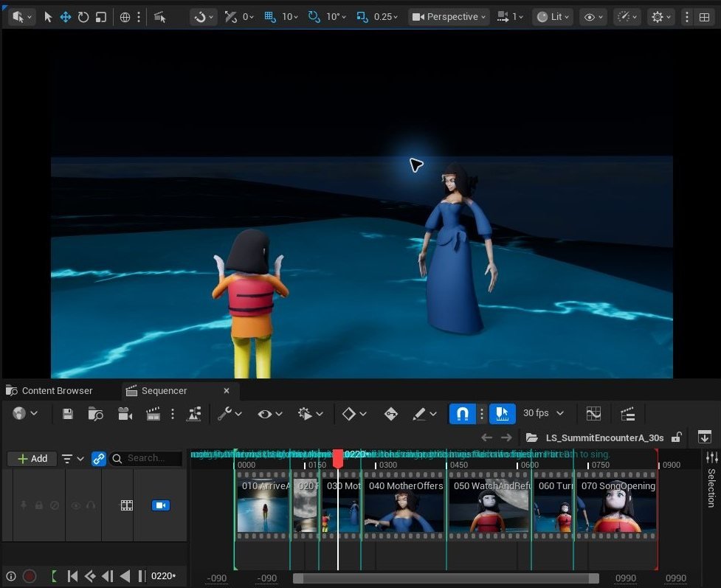The width and height of the screenshot is (721, 588).
Task: Open the Lit view mode dropdown
Action: click(553, 17)
